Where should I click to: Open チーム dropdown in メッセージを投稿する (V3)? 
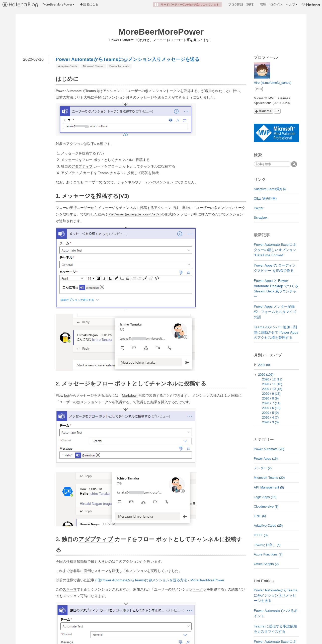[x=126, y=250]
